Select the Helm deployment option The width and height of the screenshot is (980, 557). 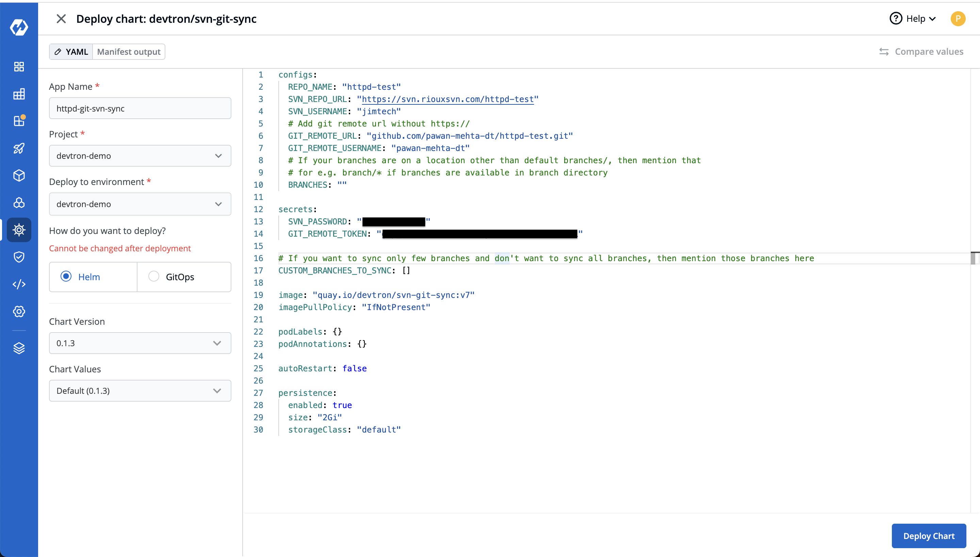pos(66,276)
